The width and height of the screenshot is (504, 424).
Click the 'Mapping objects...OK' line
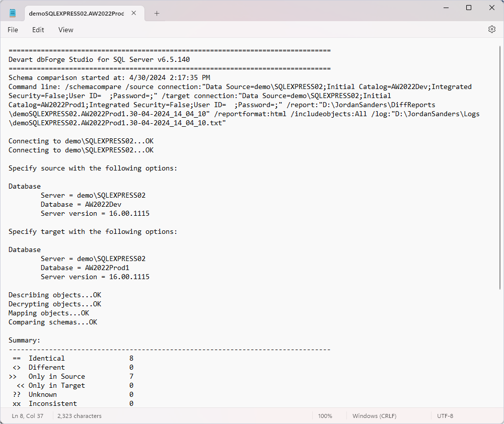[x=48, y=313]
